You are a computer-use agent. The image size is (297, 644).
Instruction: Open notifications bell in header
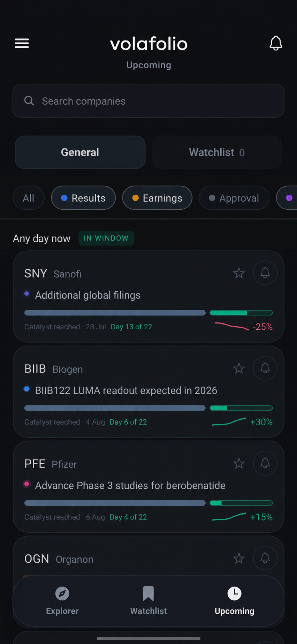(276, 43)
